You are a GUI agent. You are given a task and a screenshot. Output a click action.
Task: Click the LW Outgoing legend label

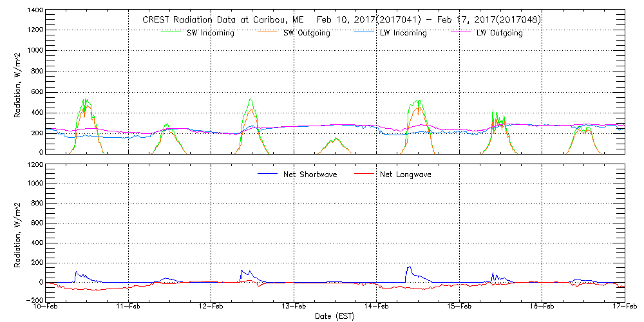(x=499, y=33)
